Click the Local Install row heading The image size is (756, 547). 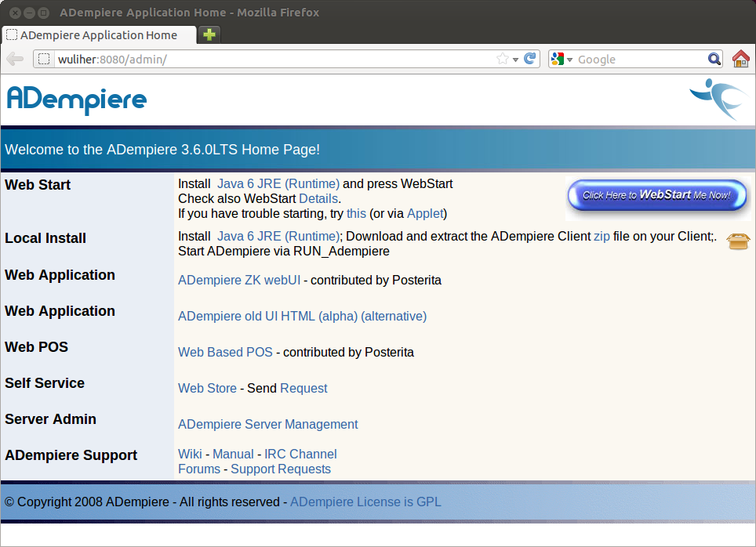[x=45, y=238]
